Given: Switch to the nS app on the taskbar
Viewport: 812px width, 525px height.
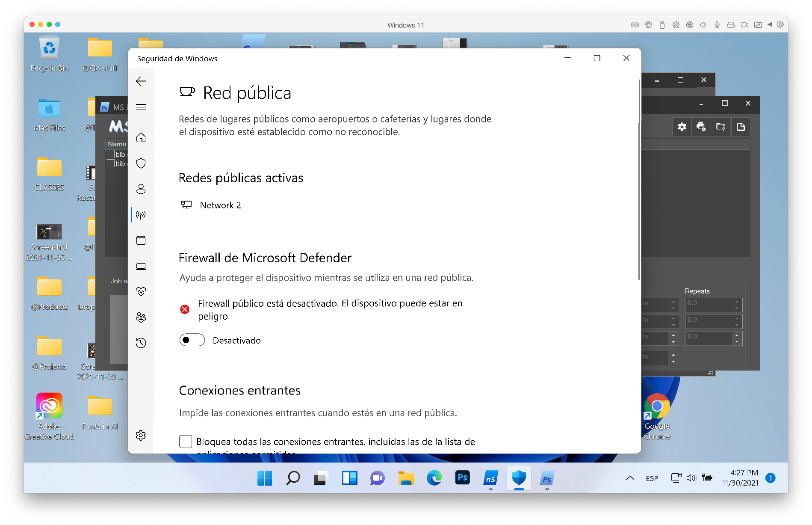Looking at the screenshot, I should point(490,478).
